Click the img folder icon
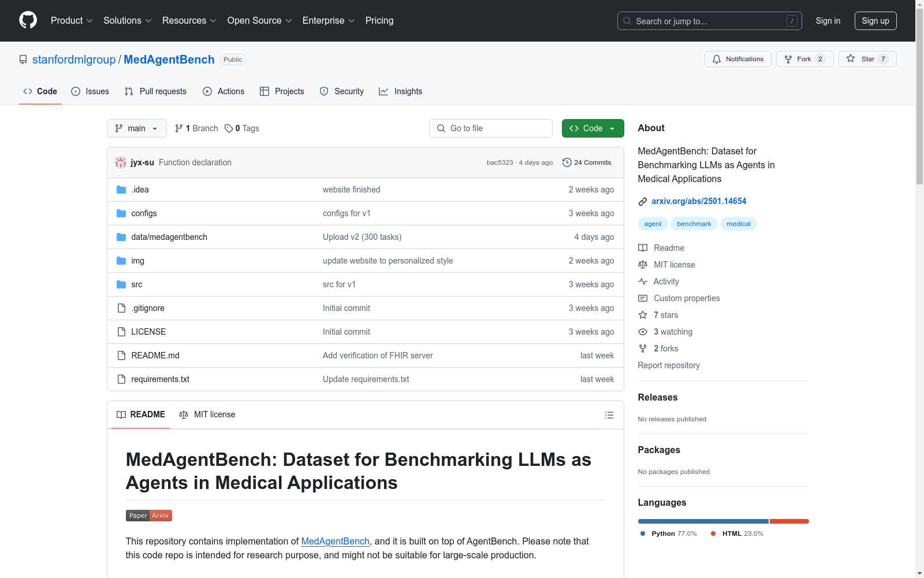This screenshot has height=578, width=924. tap(121, 261)
